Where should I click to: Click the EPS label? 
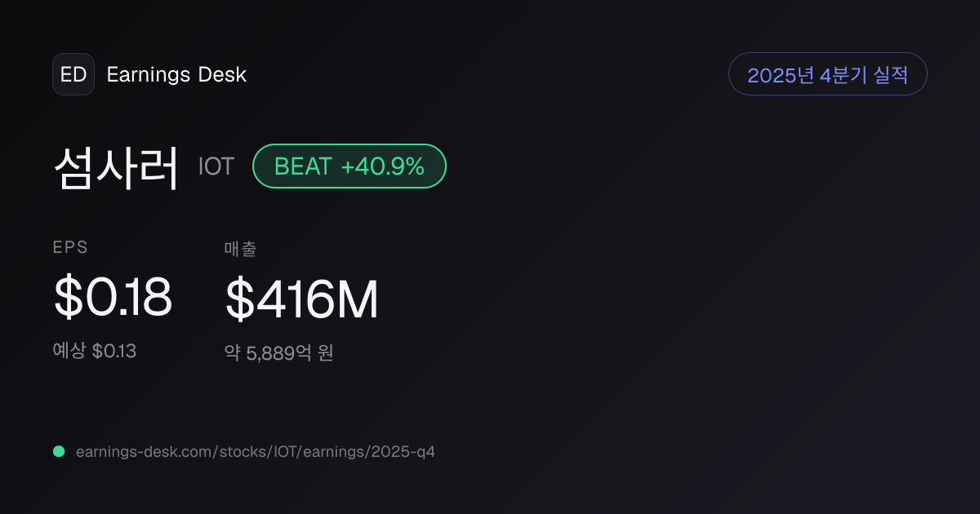click(70, 248)
